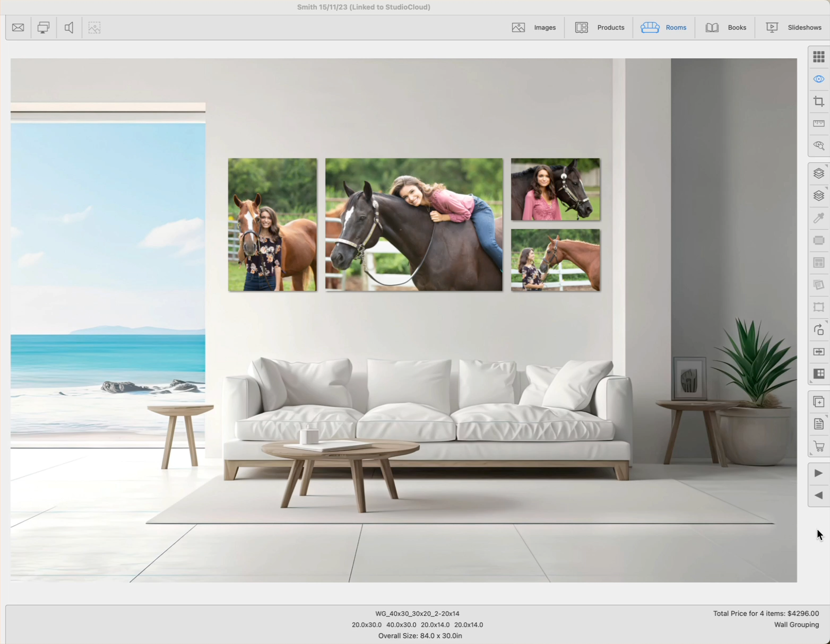Toggle the blue eye preview icon
The width and height of the screenshot is (830, 644).
819,79
